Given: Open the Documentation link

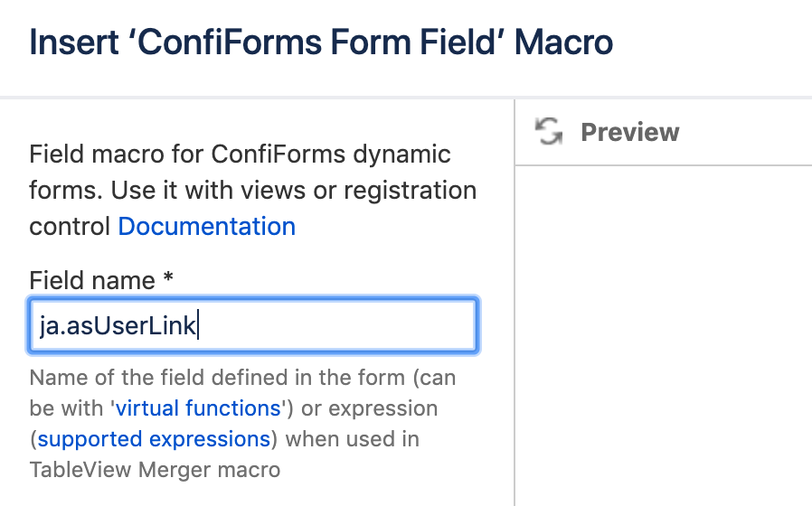Looking at the screenshot, I should (x=206, y=226).
